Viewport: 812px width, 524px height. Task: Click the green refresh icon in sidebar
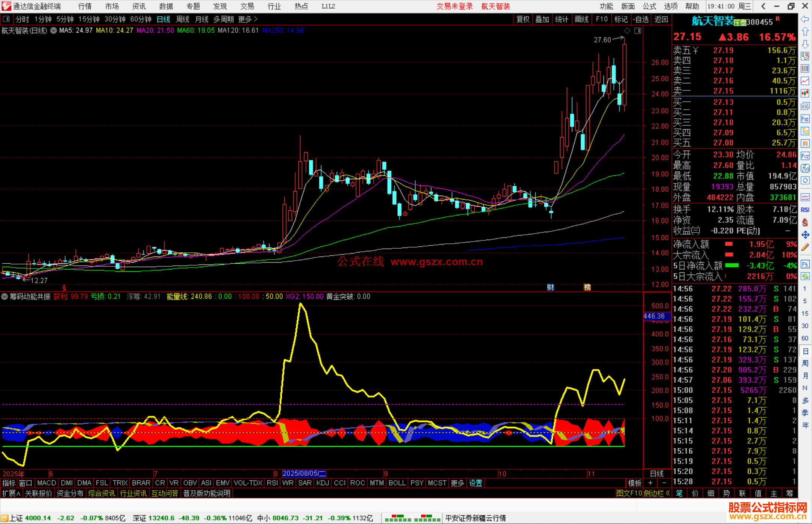pyautogui.click(x=805, y=276)
